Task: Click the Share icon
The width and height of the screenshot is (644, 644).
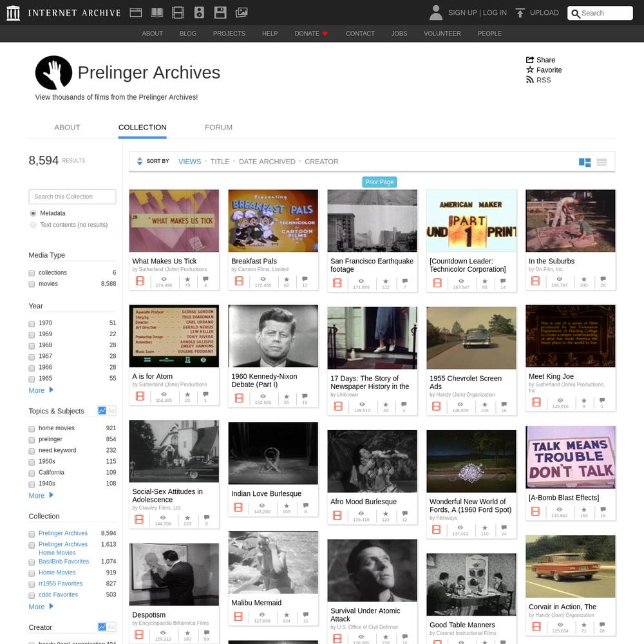Action: [x=530, y=59]
